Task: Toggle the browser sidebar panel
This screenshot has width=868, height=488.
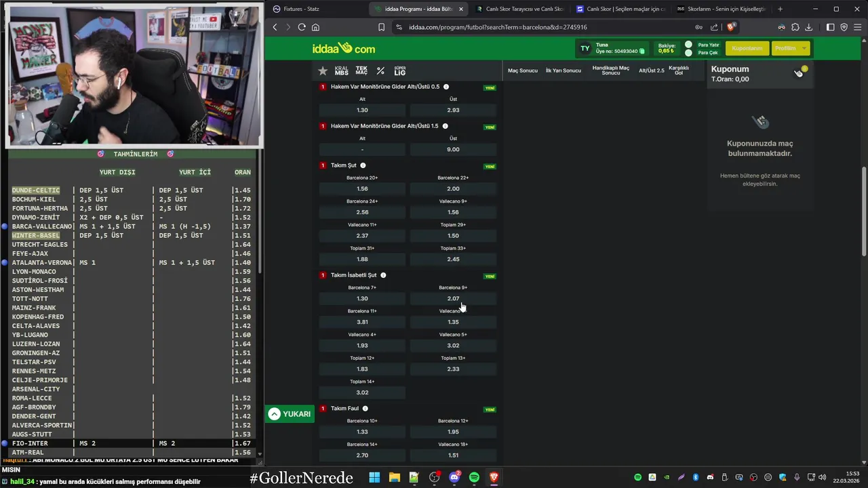Action: 831,27
